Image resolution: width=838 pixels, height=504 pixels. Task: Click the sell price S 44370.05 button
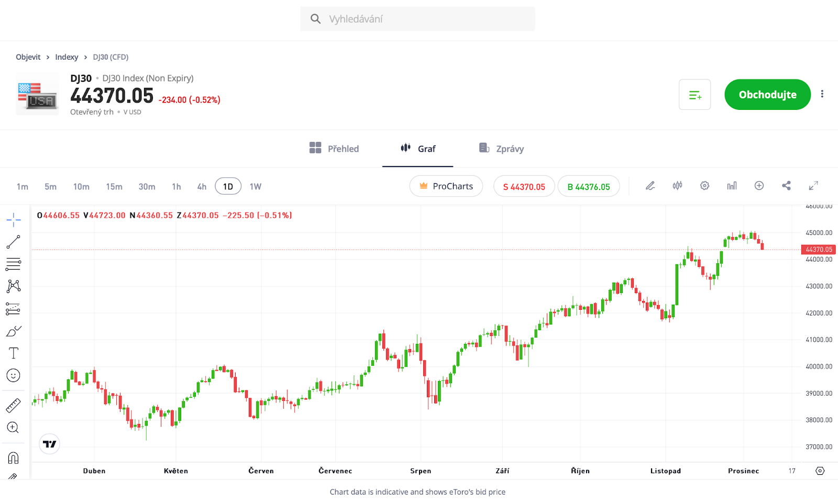coord(524,186)
